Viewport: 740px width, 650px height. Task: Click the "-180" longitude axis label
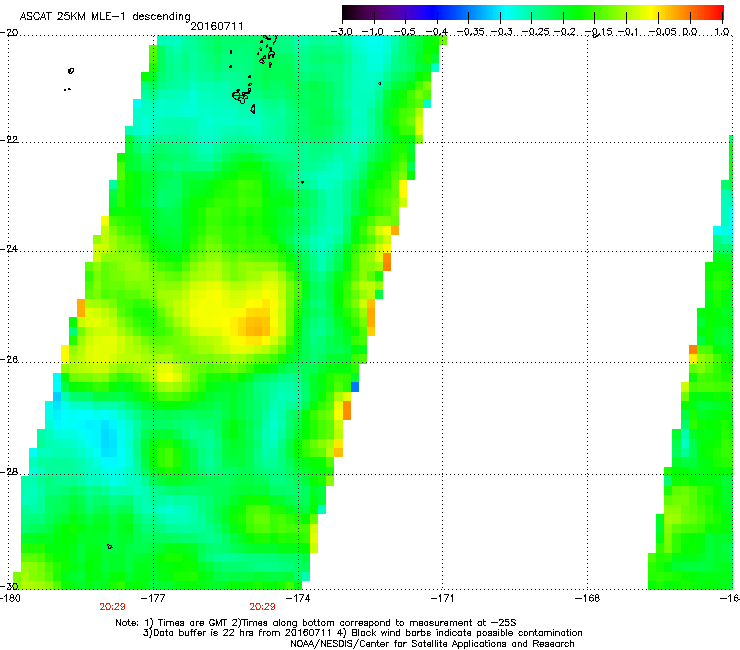(x=10, y=598)
